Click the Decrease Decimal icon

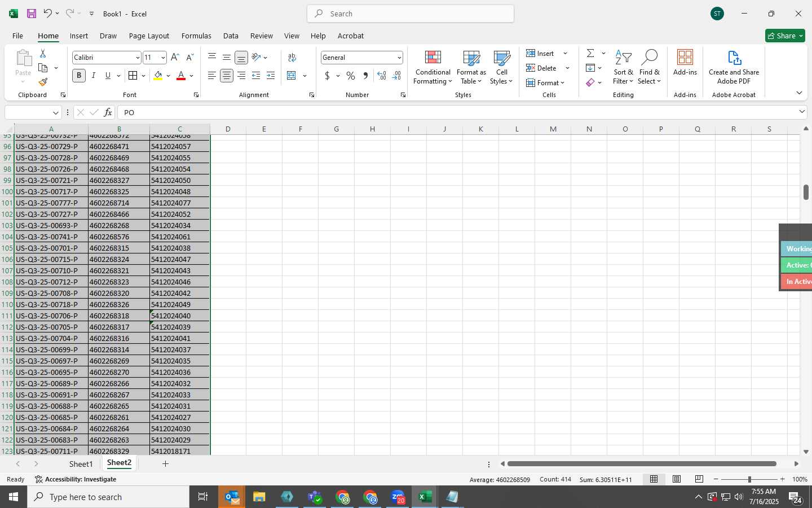click(396, 76)
